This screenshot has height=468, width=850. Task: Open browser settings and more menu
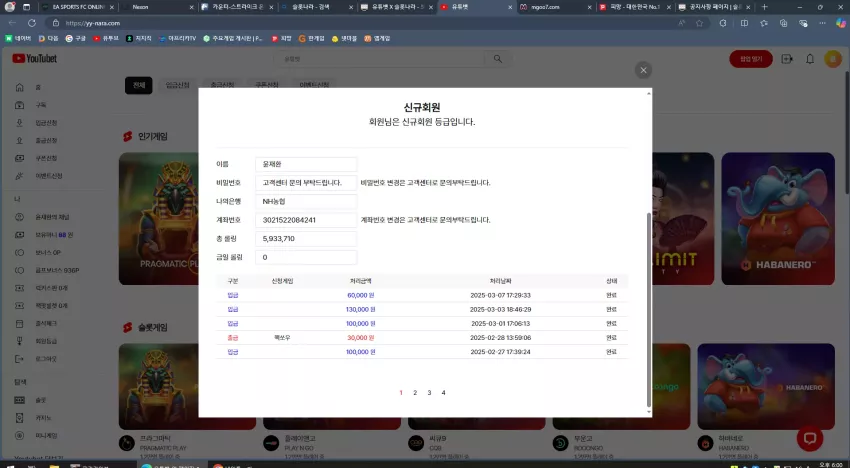point(822,23)
